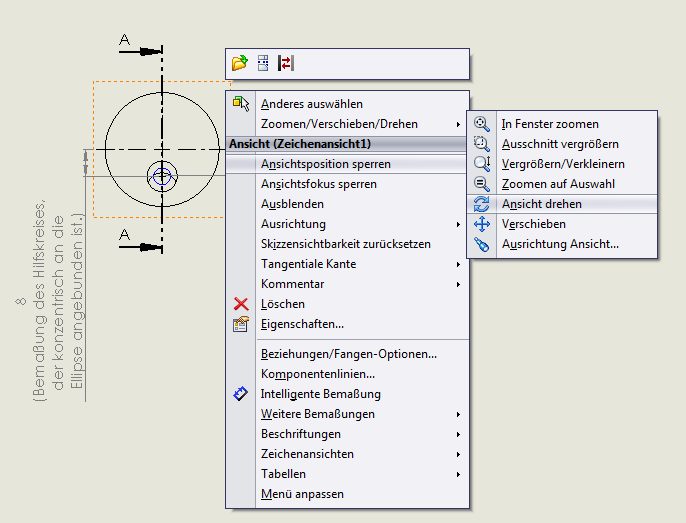Viewport: 686px width, 523px height.
Task: Click the rotated Bemaßung des Hilfskreises note
Action: point(57,301)
